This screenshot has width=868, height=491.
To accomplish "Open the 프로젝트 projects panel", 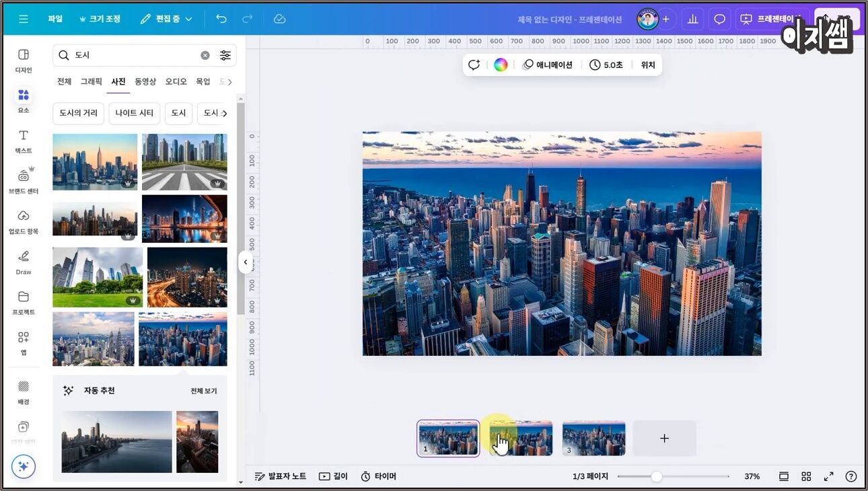I will (x=24, y=303).
